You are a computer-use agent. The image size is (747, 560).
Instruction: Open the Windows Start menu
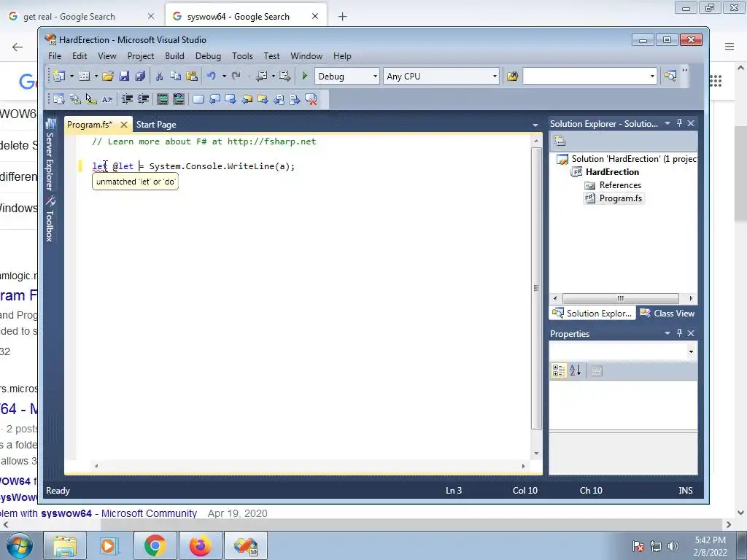pyautogui.click(x=19, y=545)
